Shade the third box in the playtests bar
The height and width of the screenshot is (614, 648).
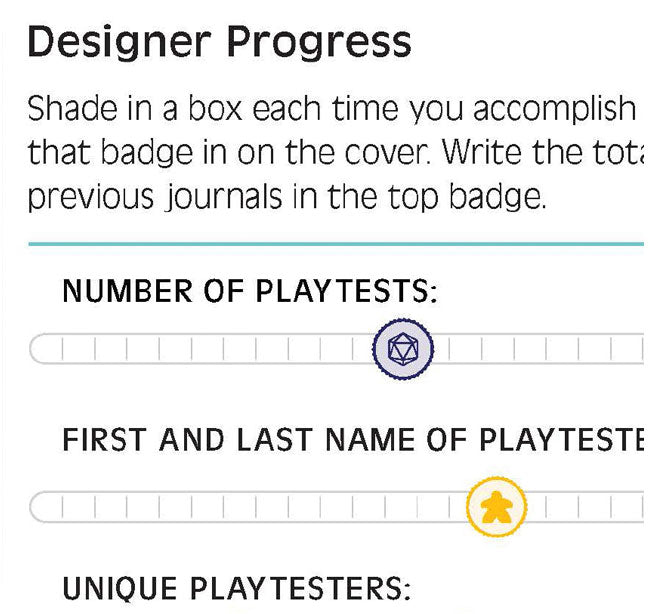111,349
